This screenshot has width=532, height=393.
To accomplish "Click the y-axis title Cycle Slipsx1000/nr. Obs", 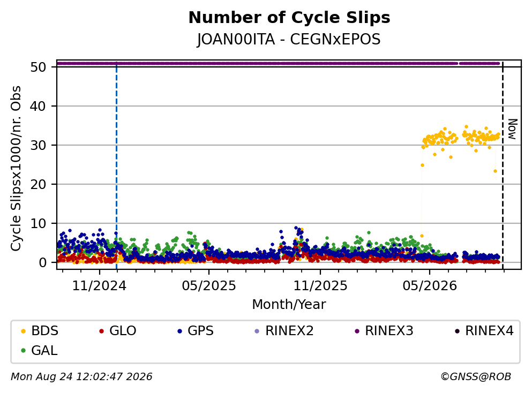I will click(x=16, y=169).
